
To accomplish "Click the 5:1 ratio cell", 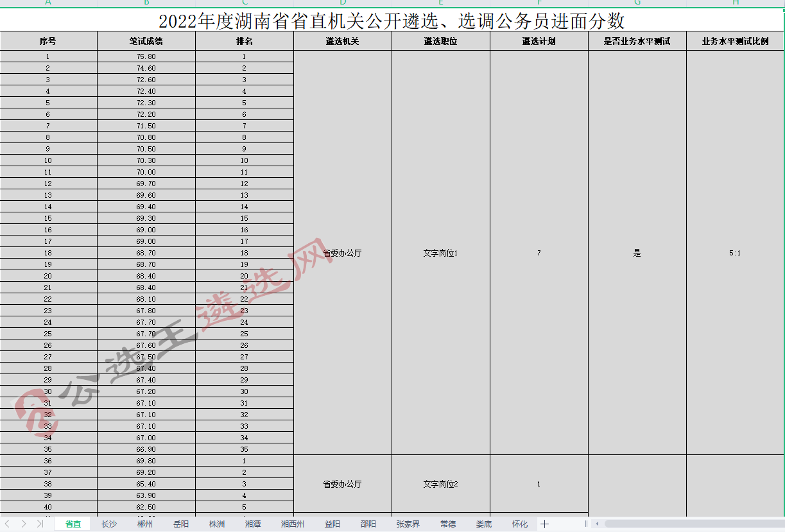I will [735, 253].
